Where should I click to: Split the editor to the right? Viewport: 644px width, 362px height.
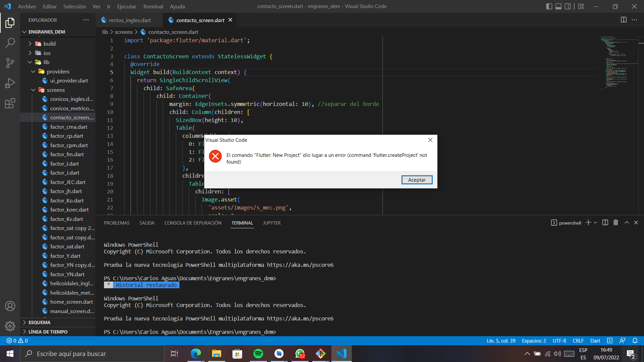[x=624, y=20]
